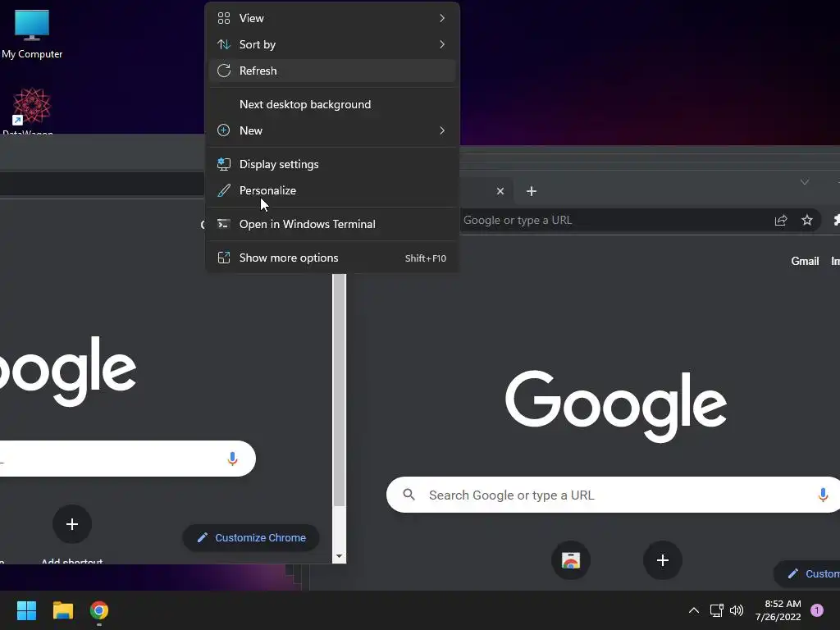Open the notification badge in taskbar
Image resolution: width=840 pixels, height=630 pixels.
pos(817,610)
